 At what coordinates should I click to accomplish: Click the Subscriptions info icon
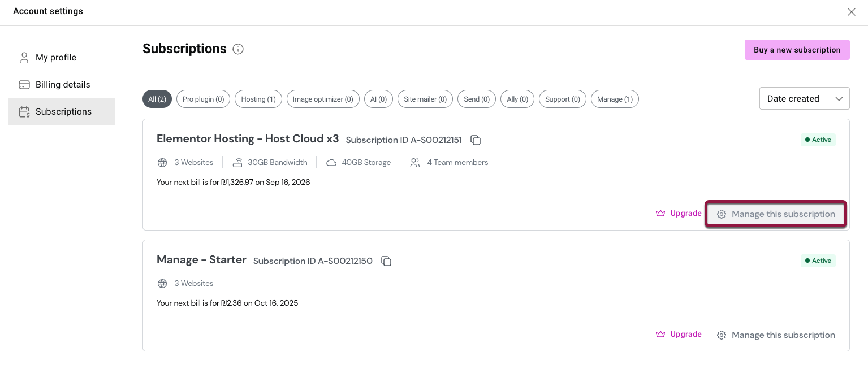coord(238,49)
